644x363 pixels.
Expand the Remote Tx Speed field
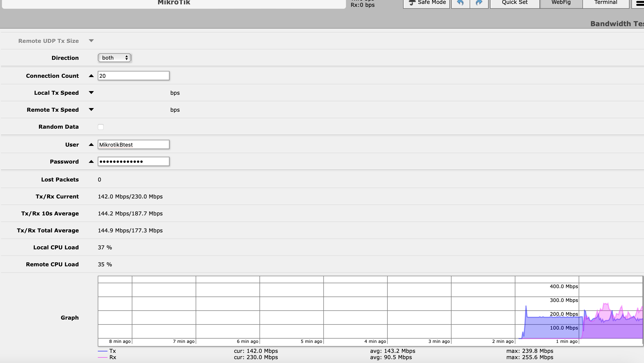pos(91,110)
